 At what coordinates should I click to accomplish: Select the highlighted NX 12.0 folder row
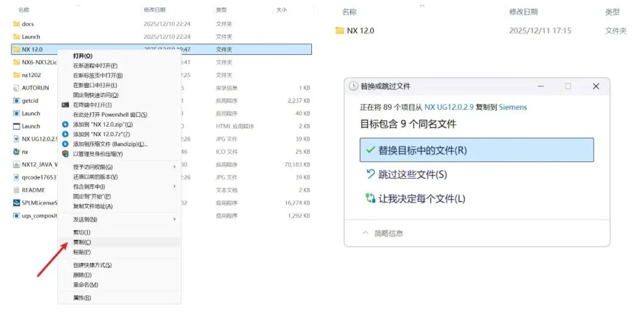[x=162, y=50]
